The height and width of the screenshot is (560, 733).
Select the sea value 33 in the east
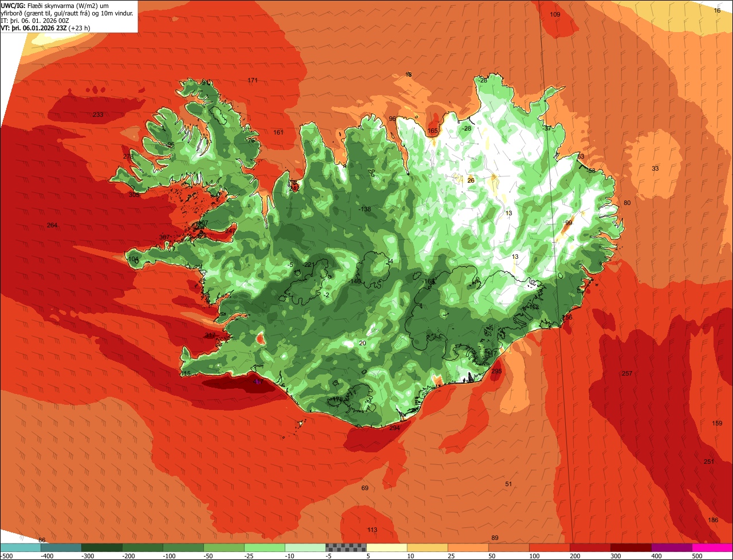coord(655,168)
